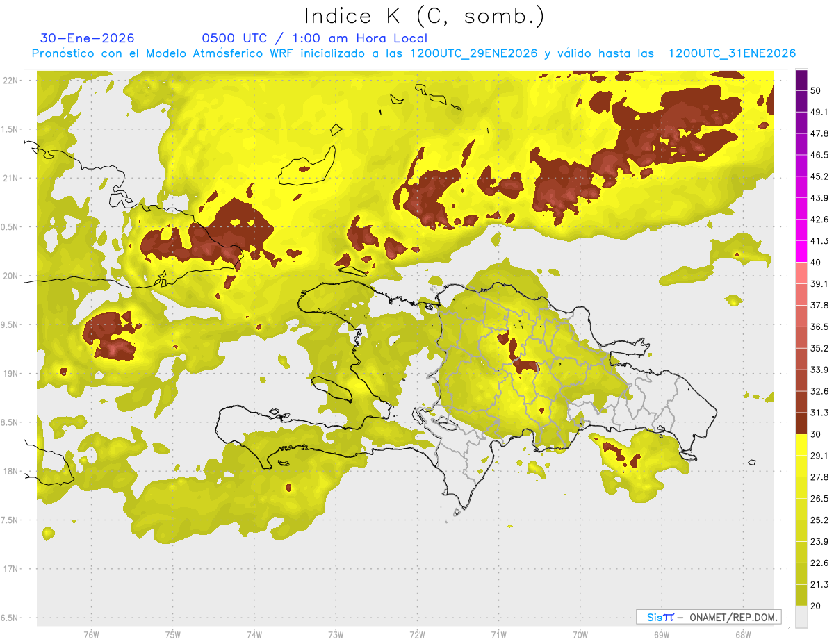Image resolution: width=834 pixels, height=644 pixels.
Task: Click the colorbar value 23.9
Action: point(819,541)
